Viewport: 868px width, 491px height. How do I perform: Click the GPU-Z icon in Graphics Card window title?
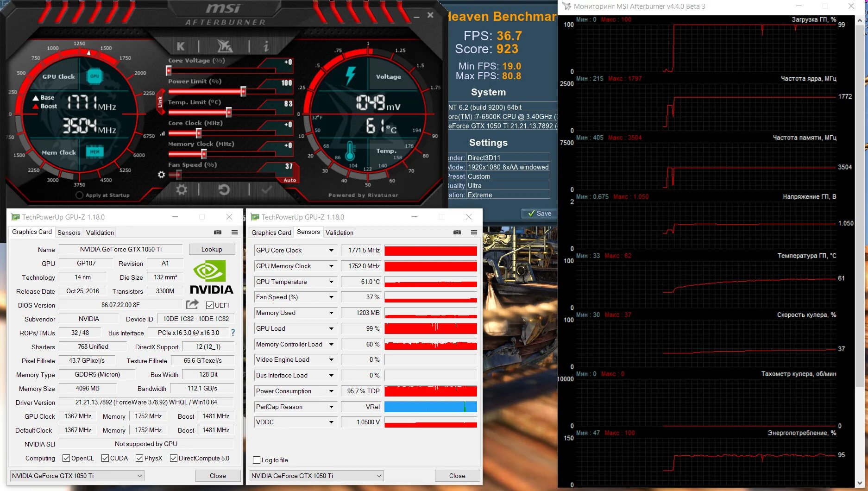click(x=15, y=217)
